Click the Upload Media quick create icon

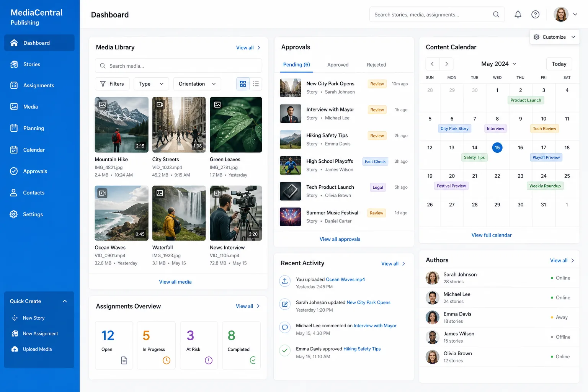[x=15, y=349]
